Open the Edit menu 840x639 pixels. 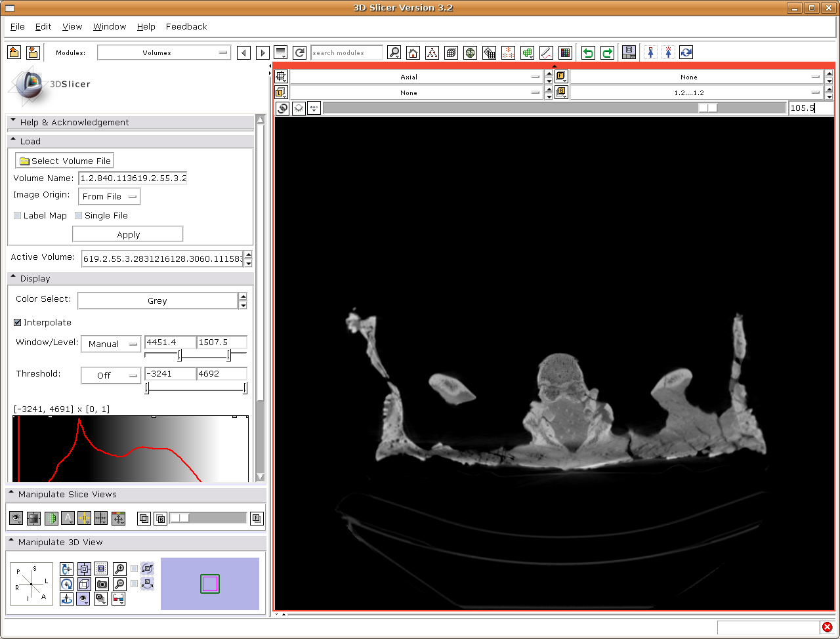(43, 26)
